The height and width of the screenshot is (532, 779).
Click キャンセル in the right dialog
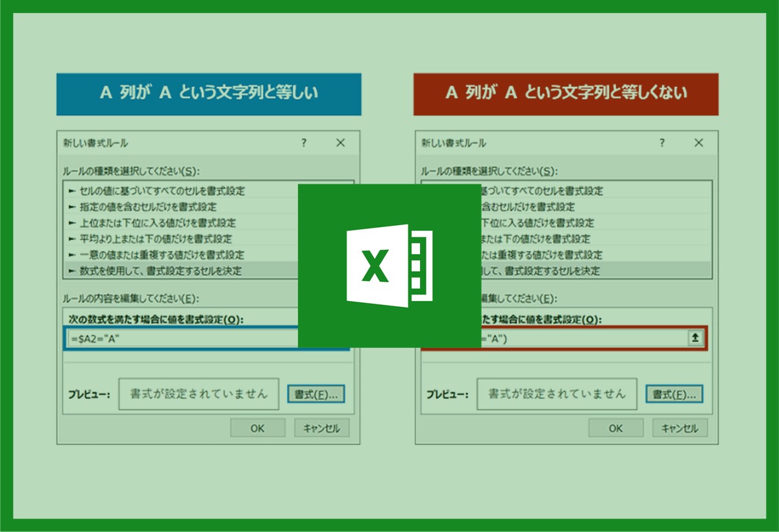coord(680,428)
